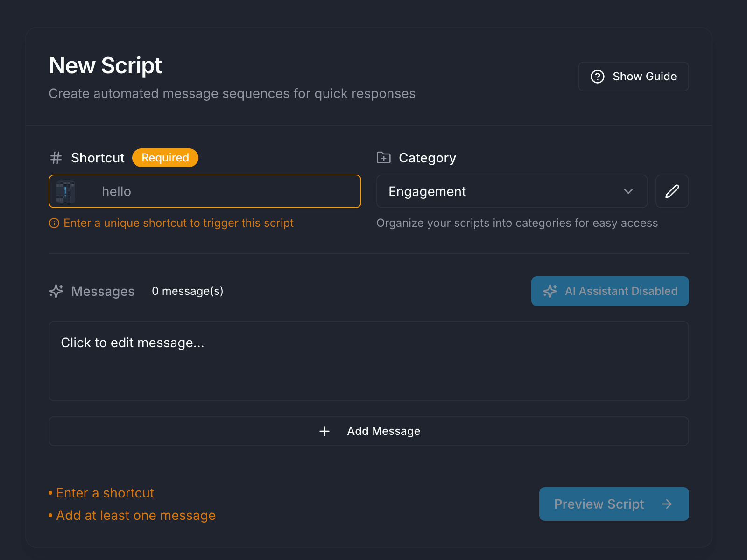Click the plus icon in Add Message
This screenshot has width=747, height=560.
point(324,431)
